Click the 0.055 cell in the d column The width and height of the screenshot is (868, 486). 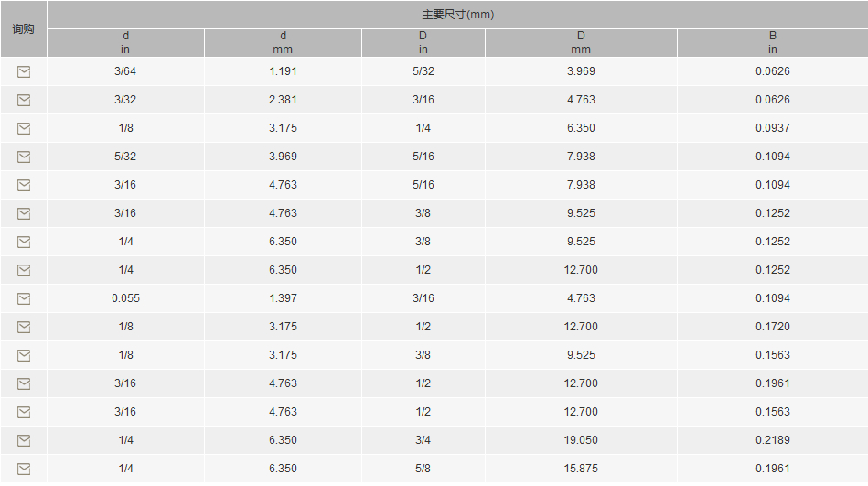[x=125, y=298]
